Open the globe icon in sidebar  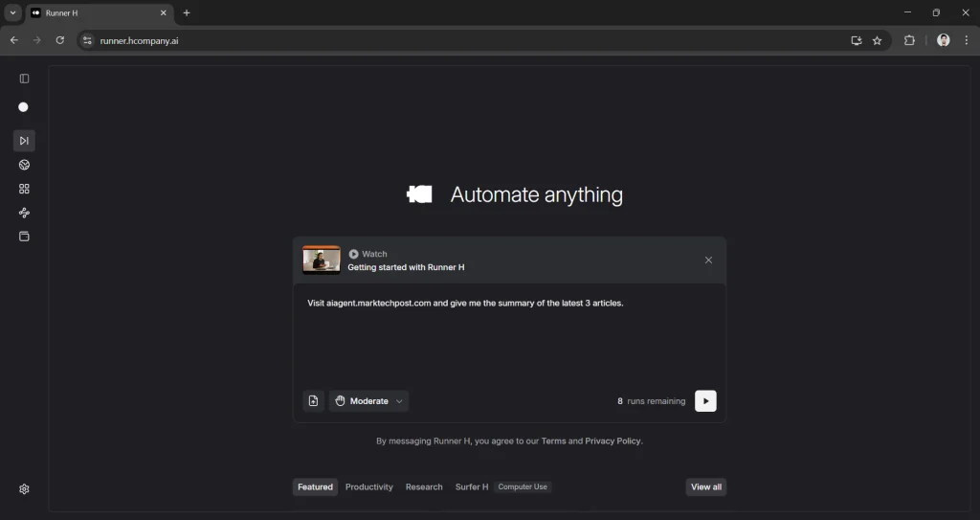pos(24,165)
